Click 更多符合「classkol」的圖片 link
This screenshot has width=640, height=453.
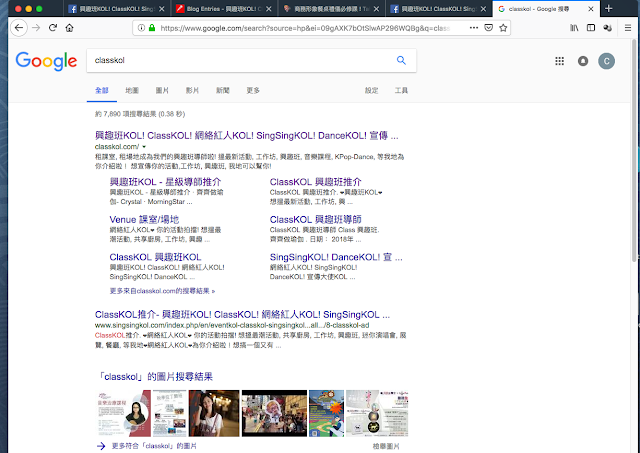pyautogui.click(x=154, y=446)
